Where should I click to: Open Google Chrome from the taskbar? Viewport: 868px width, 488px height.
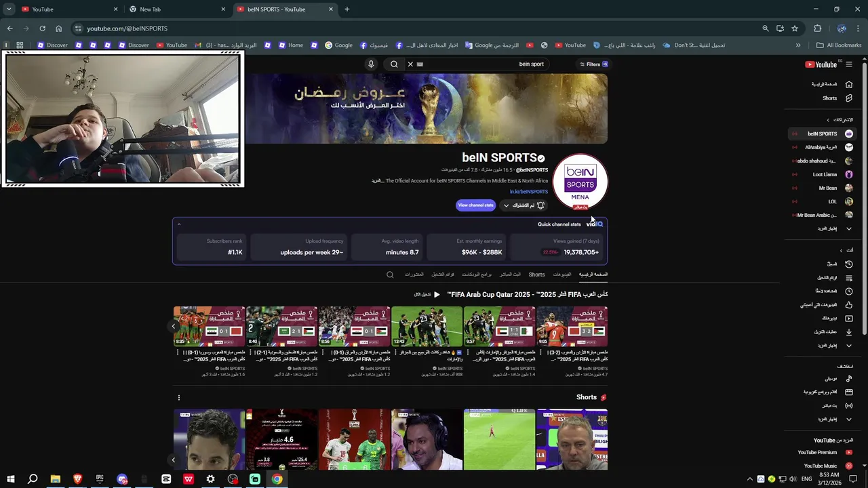[x=277, y=479]
